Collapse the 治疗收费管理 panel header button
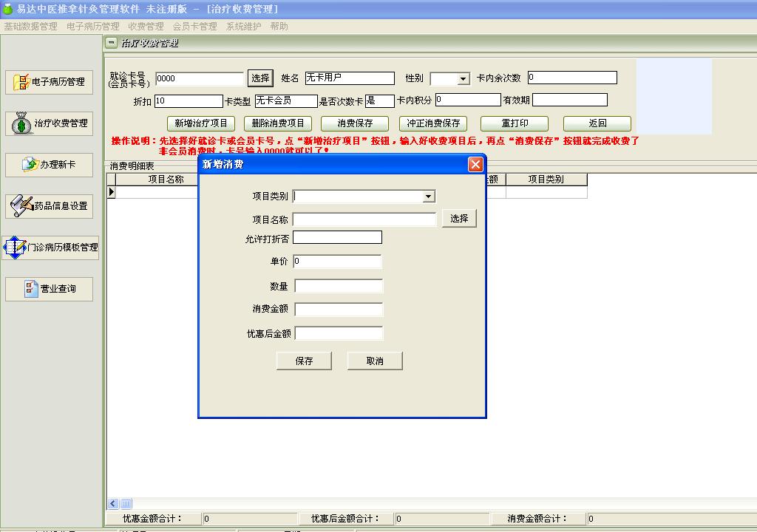Screen dimensions: 757x532 (x=111, y=43)
